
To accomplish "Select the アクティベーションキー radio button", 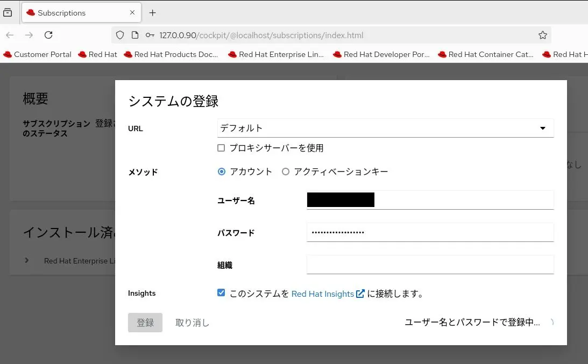I will tap(286, 172).
